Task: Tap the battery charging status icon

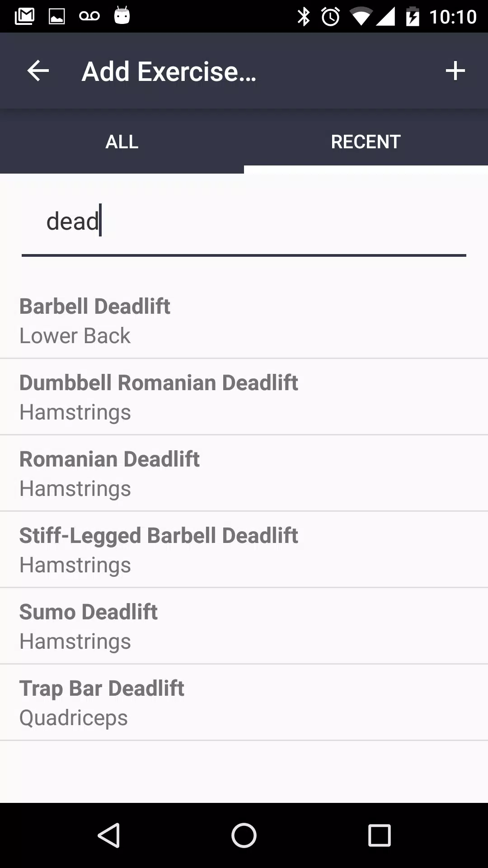Action: (x=413, y=17)
